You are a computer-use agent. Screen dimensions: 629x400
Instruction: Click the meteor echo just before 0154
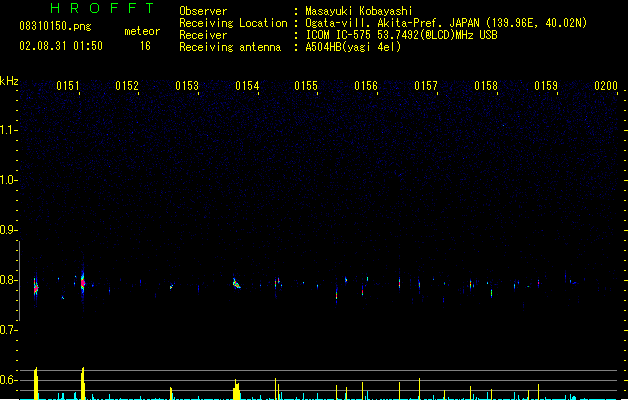236,283
